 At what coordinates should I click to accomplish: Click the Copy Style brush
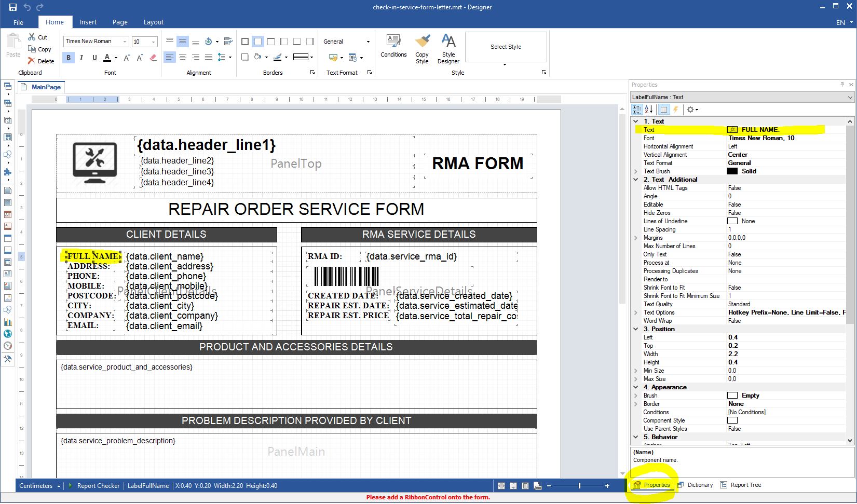[x=422, y=49]
